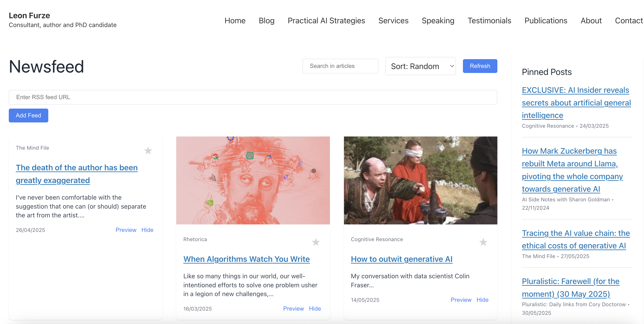Open 'When Algorithms Watch You Write' link
644x324 pixels.
pos(246,259)
